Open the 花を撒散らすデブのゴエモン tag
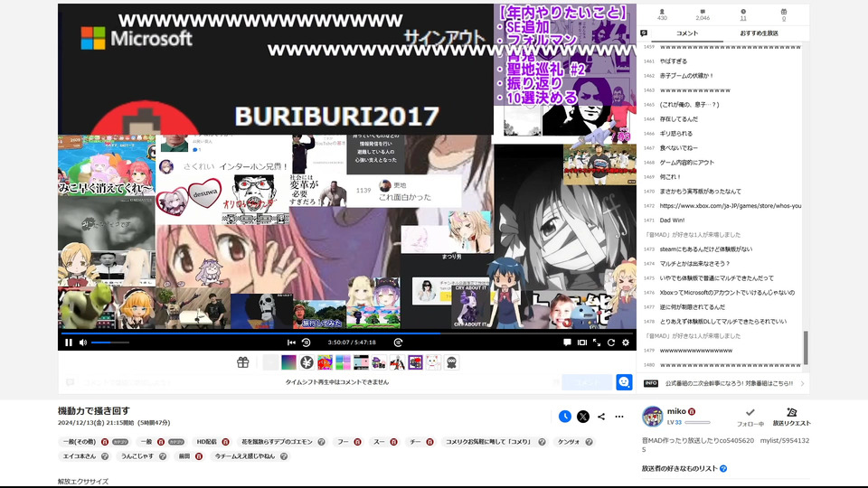Viewport: 868px width, 488px height. pyautogui.click(x=277, y=442)
